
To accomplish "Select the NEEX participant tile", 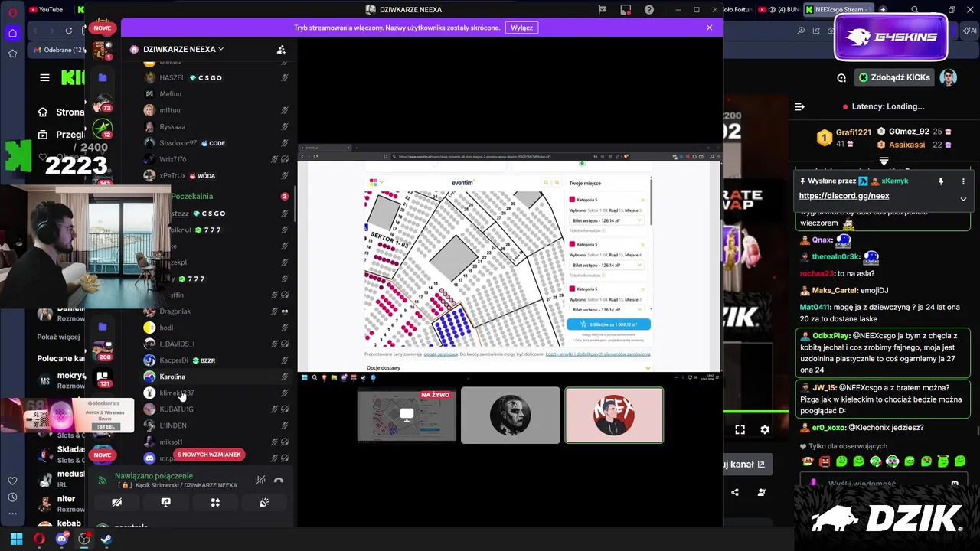I will (x=614, y=415).
